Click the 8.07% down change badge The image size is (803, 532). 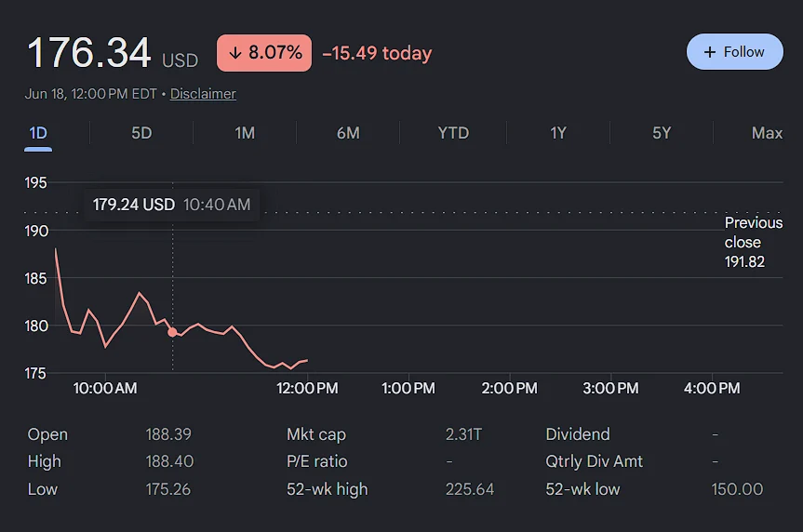click(264, 53)
